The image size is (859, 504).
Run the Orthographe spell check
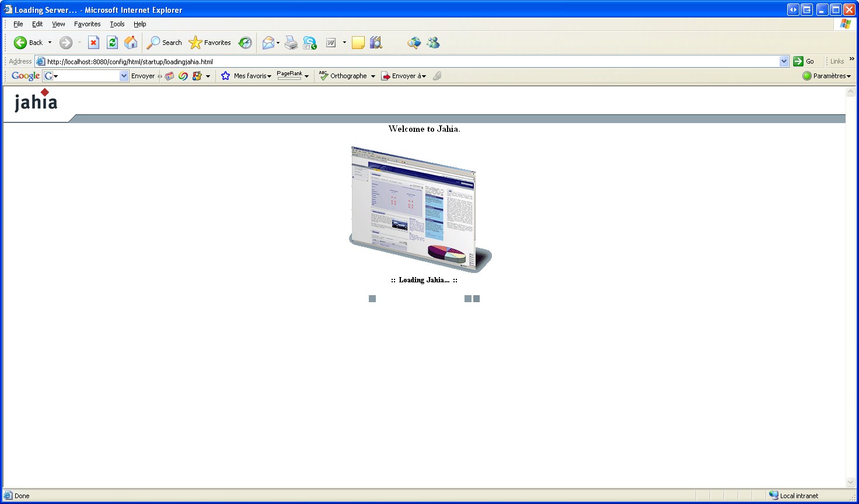pos(343,76)
